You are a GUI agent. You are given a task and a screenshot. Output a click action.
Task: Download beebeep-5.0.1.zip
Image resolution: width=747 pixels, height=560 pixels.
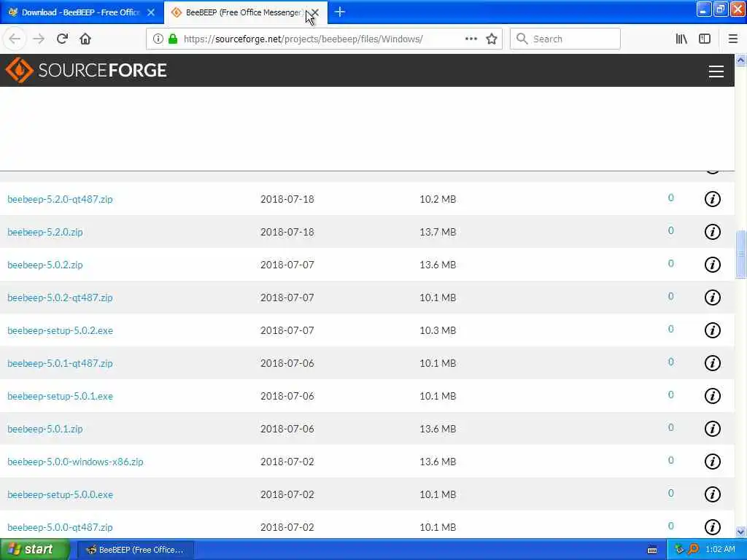[45, 429]
